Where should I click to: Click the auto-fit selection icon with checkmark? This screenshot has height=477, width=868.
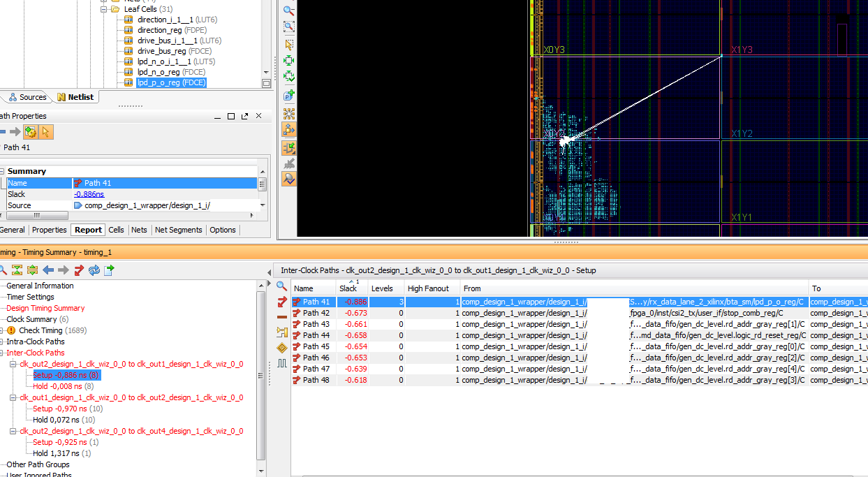point(288,76)
